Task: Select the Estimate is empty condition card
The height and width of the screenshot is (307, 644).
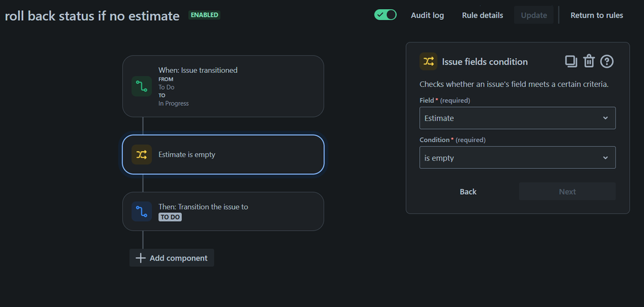Action: coord(223,155)
